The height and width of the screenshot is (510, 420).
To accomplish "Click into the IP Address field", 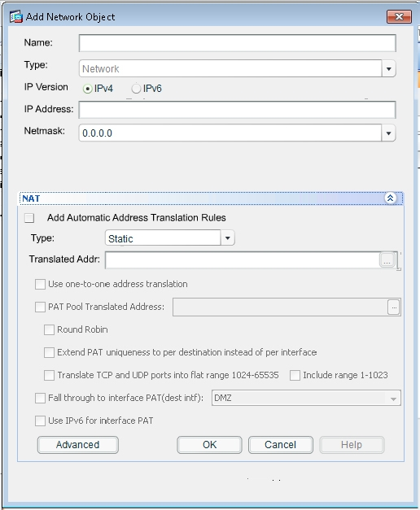I will coord(237,110).
